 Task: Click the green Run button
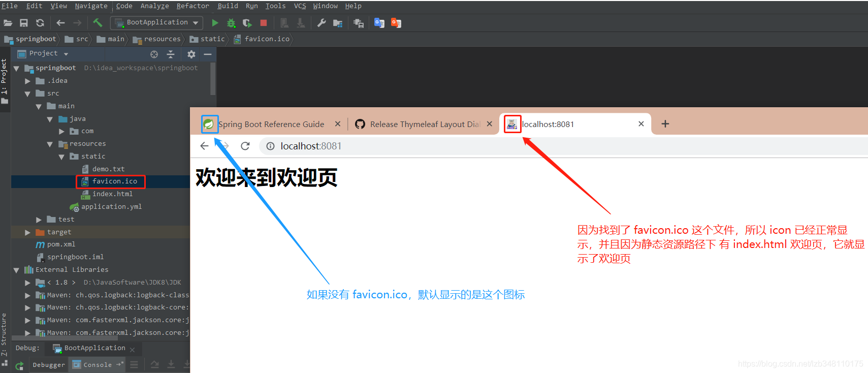pos(215,23)
